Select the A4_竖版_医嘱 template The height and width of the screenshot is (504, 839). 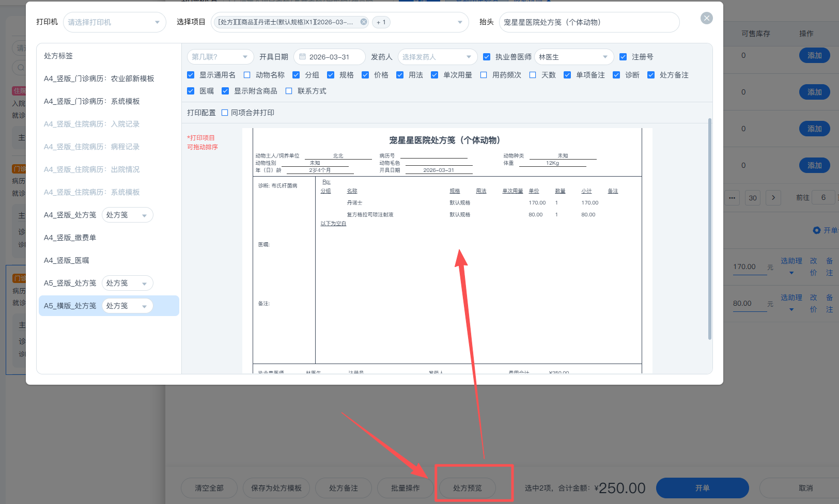click(x=67, y=260)
